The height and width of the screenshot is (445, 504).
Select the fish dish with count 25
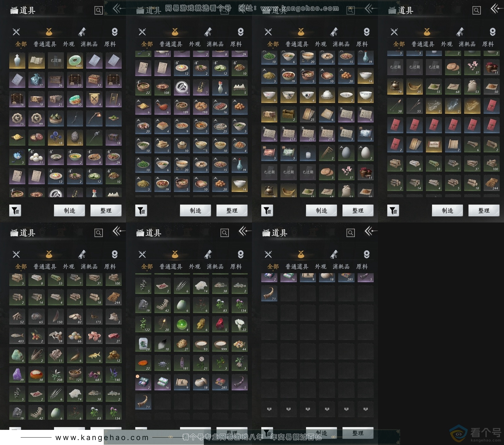pyautogui.click(x=220, y=126)
